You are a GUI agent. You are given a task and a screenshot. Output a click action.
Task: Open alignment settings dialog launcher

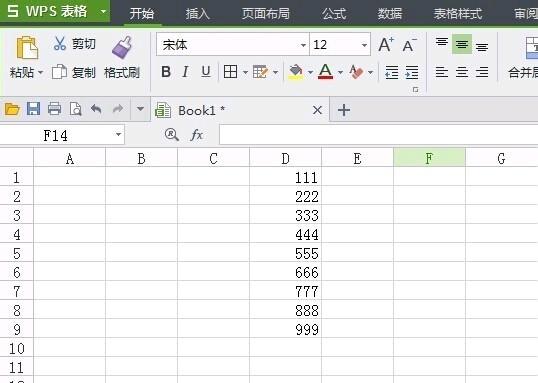[x=415, y=90]
